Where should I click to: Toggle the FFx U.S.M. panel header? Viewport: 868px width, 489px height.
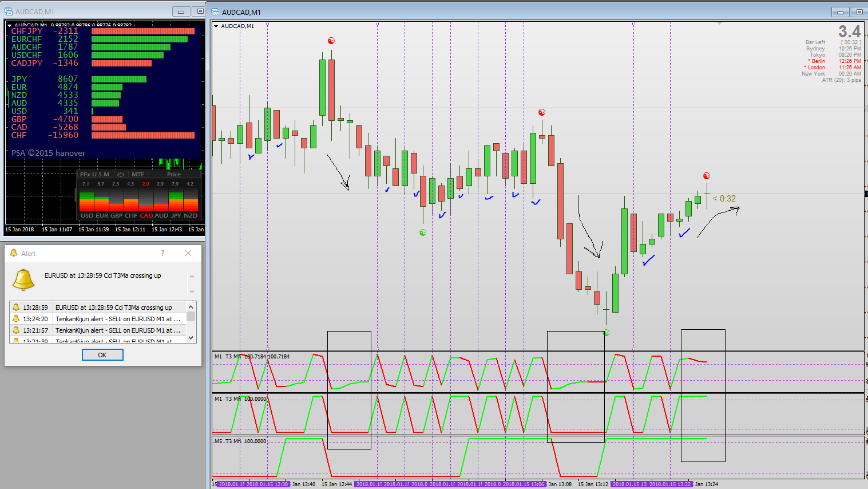(x=95, y=175)
